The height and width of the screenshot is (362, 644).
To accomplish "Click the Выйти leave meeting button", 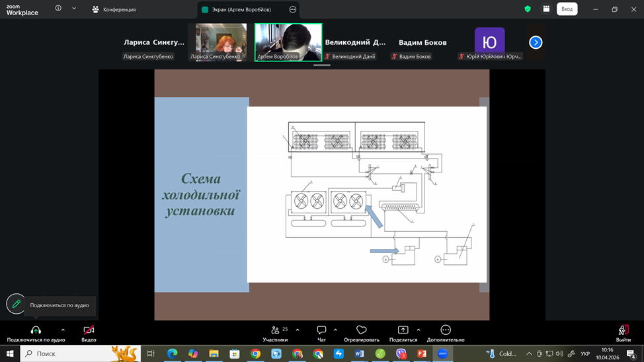I will (623, 330).
